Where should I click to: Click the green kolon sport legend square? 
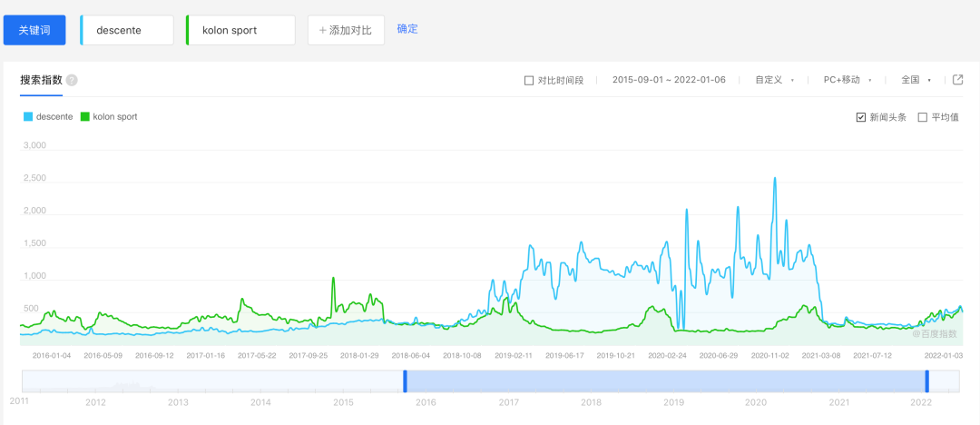click(85, 116)
